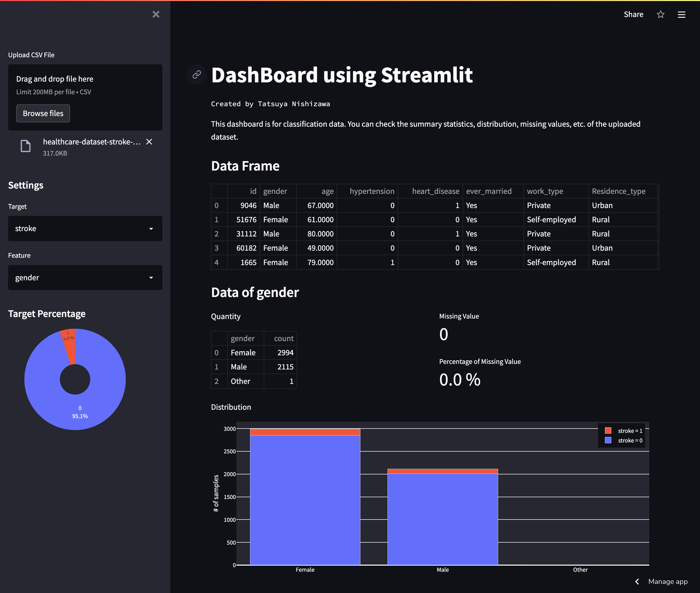This screenshot has height=593, width=700.
Task: Click the Share item in the top bar
Action: [x=633, y=14]
